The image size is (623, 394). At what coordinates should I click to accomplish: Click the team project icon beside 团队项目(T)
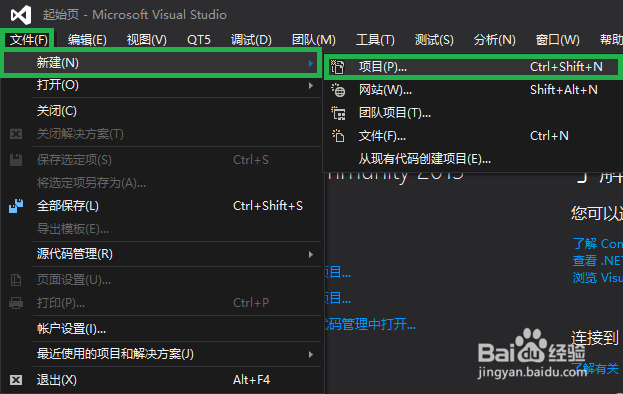click(x=338, y=113)
